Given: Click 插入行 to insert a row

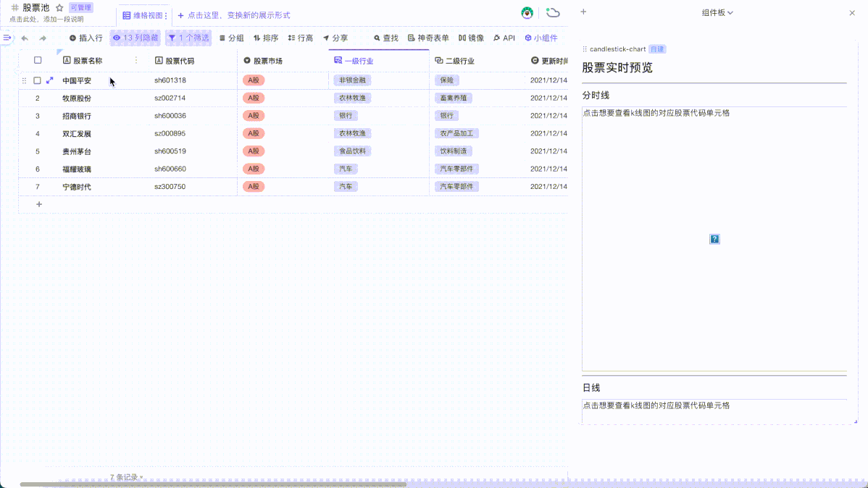Looking at the screenshot, I should (x=85, y=38).
